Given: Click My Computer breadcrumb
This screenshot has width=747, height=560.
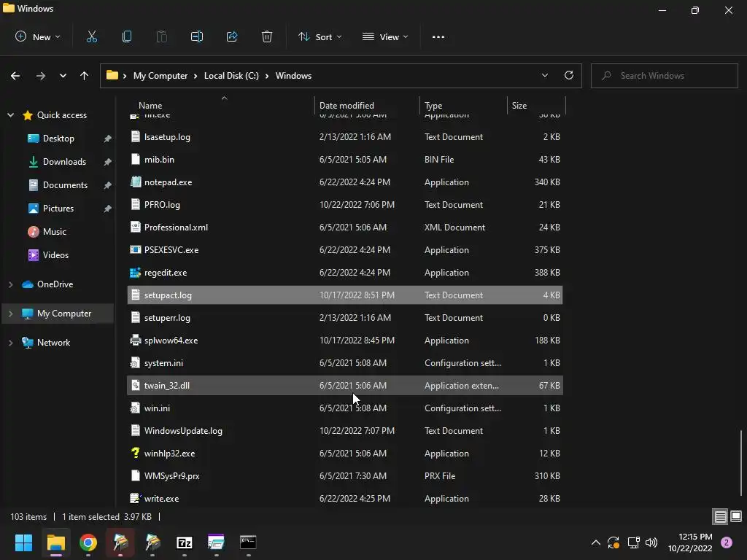Looking at the screenshot, I should 160,76.
